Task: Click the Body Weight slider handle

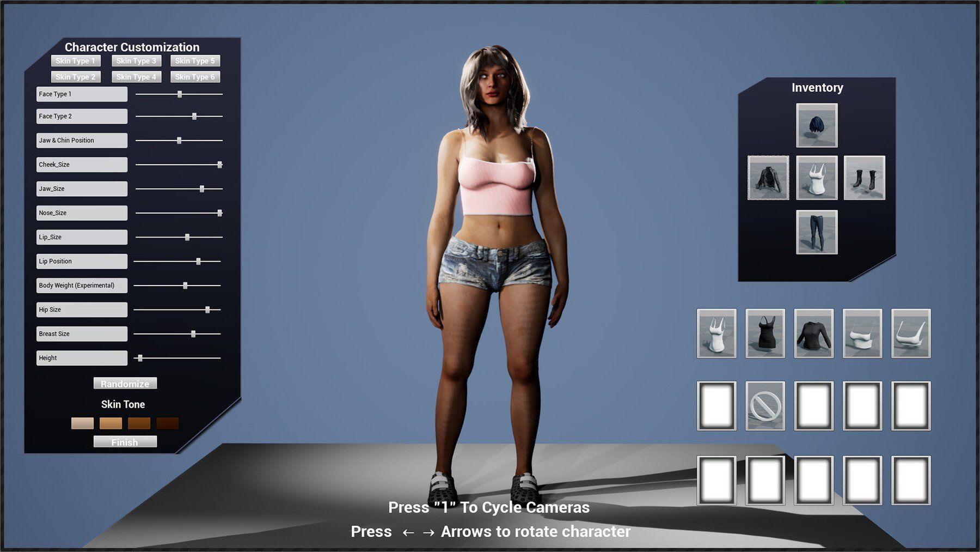Action: point(185,286)
